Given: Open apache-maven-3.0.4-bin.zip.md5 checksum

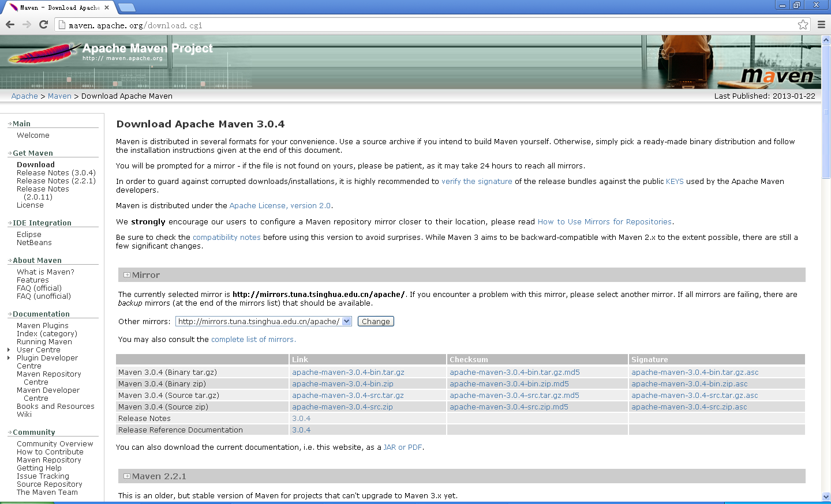Looking at the screenshot, I should [509, 384].
